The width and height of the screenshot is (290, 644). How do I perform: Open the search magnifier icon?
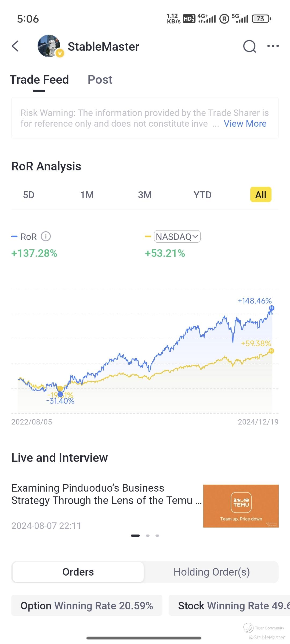coord(249,46)
